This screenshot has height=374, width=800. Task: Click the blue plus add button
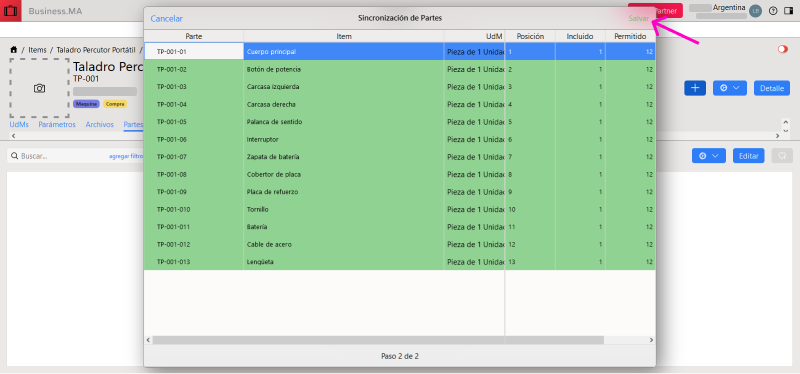695,88
